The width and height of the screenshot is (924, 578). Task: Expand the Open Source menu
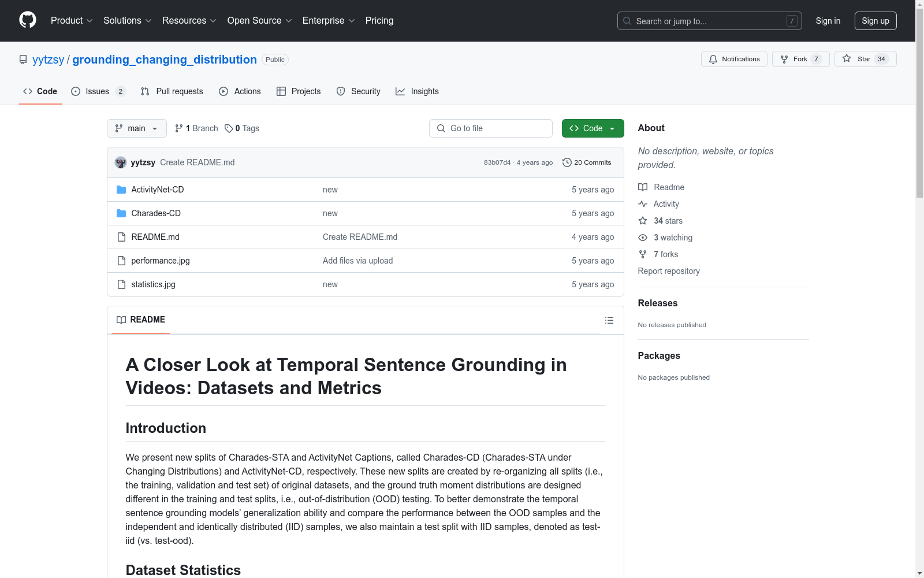tap(260, 20)
